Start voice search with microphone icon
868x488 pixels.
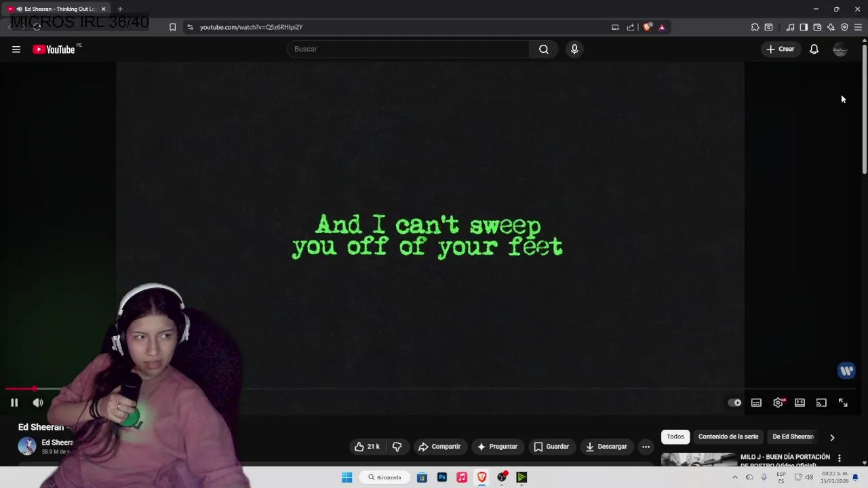pos(574,49)
